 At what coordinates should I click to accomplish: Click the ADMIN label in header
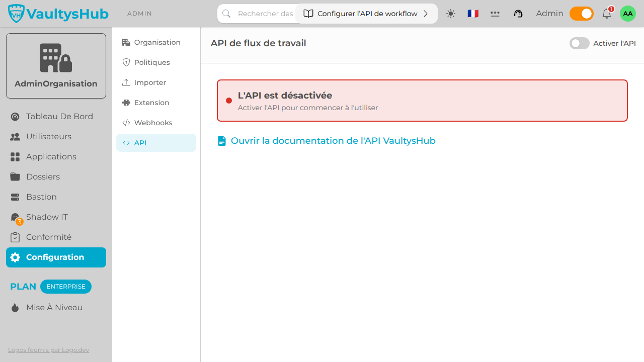click(139, 14)
